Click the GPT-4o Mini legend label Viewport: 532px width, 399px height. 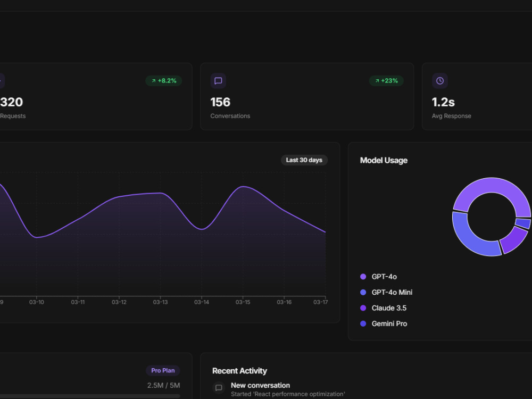point(392,292)
